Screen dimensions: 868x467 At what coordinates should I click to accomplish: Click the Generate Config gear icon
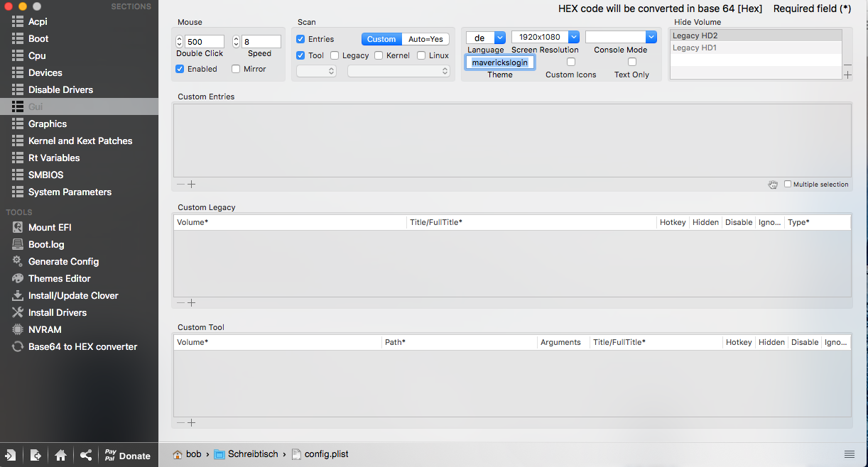(x=18, y=261)
